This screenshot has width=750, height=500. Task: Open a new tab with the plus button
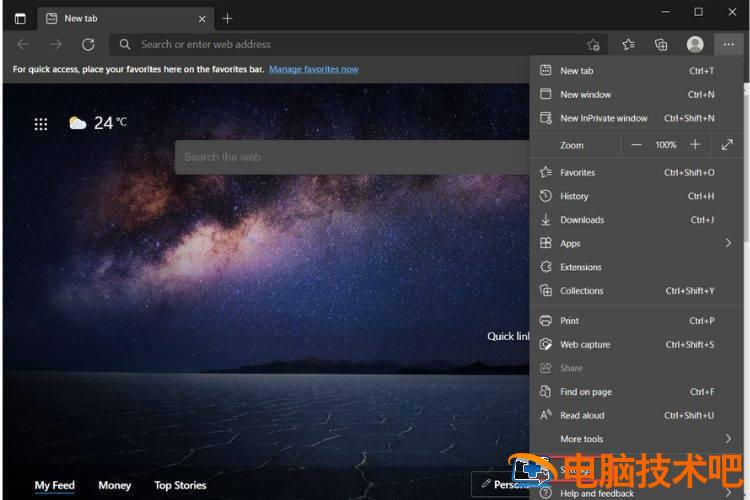(x=227, y=19)
